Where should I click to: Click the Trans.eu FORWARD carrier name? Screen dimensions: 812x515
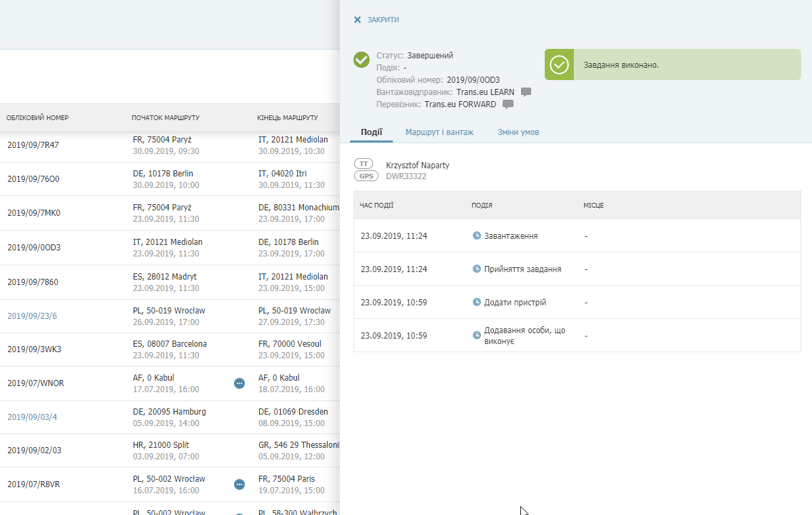461,104
